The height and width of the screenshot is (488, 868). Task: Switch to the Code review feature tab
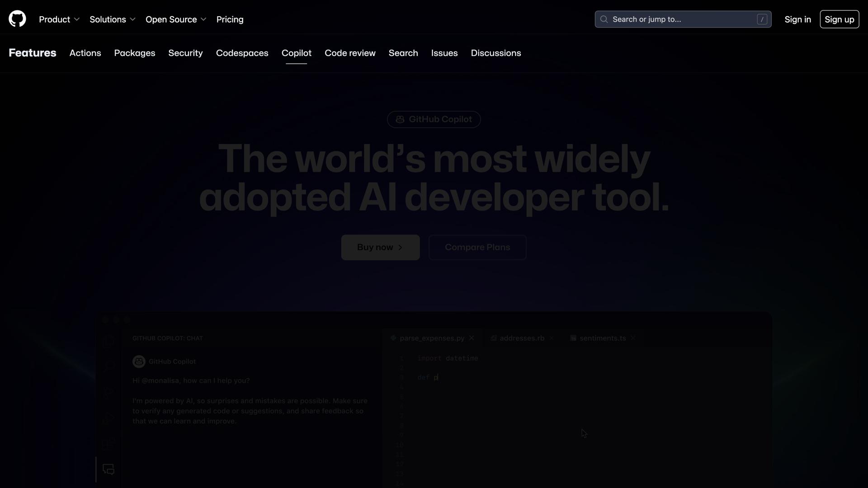coord(350,53)
